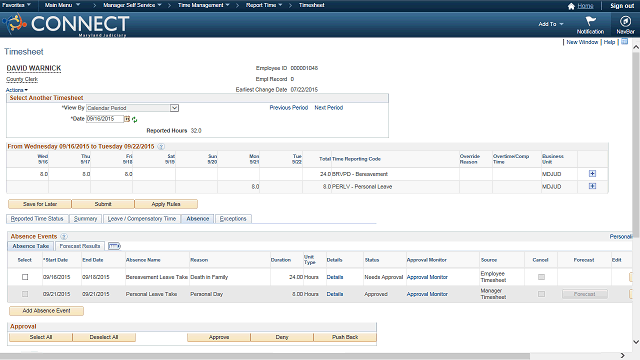Select the Absence tab
Image resolution: width=640 pixels, height=360 pixels.
click(x=198, y=219)
